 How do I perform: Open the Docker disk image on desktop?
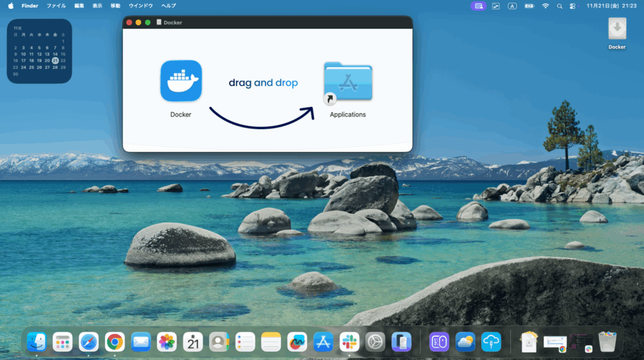pyautogui.click(x=616, y=30)
